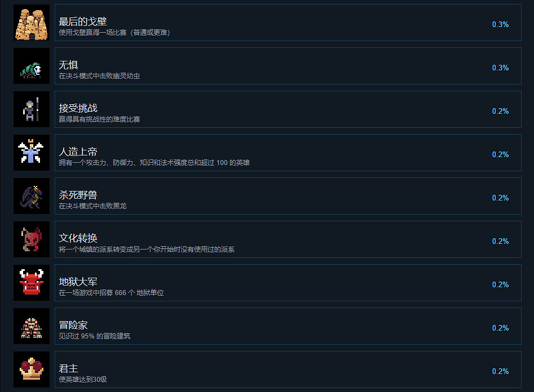
Task: Click the 杀死野兽 achievement title
Action: 78,195
